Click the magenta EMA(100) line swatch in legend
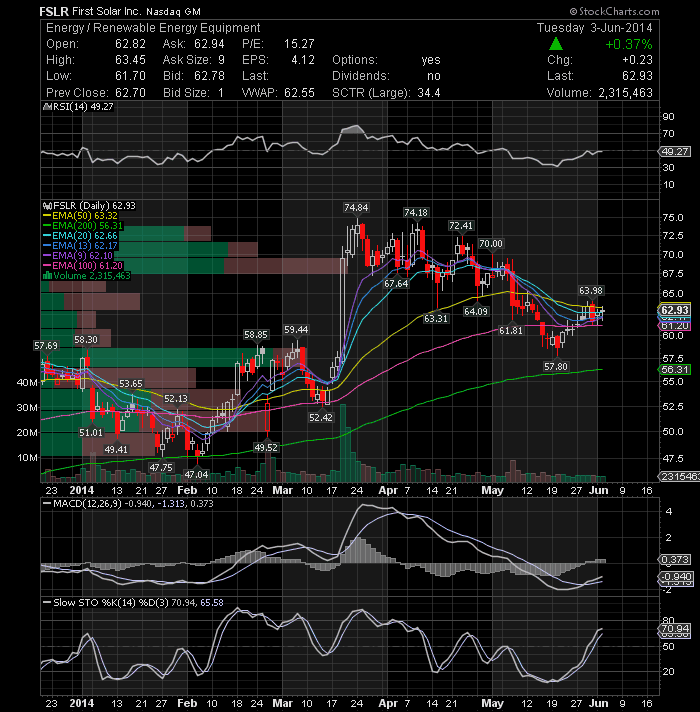Viewport: 700px width, 712px height. 47,266
